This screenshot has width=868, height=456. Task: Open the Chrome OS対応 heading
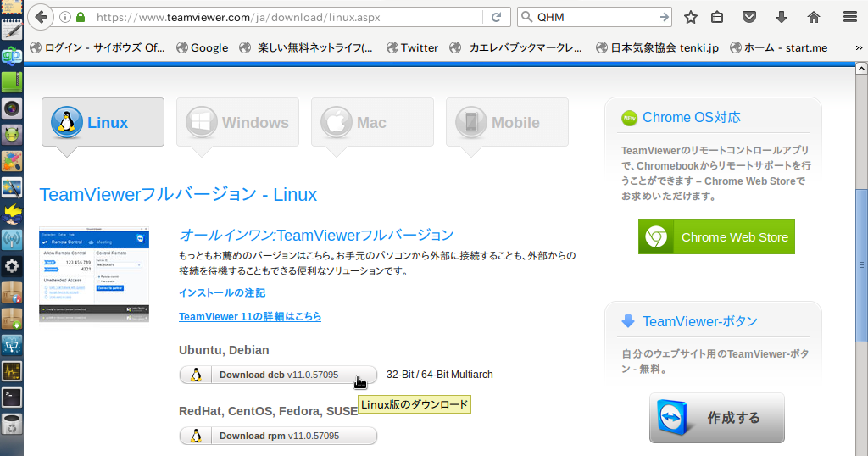click(x=691, y=117)
